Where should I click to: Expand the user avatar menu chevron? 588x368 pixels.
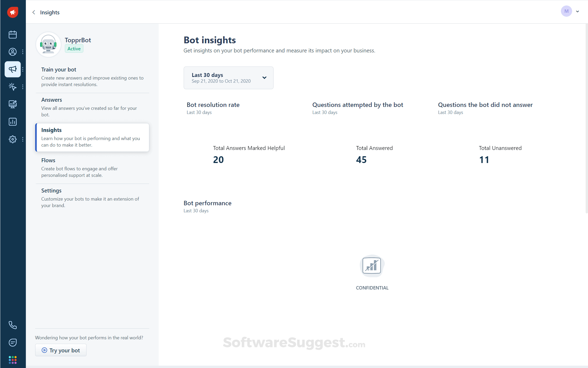[577, 11]
